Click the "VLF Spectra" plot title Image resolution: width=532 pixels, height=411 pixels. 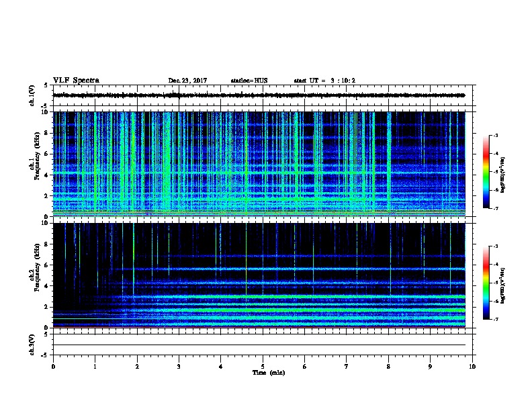pyautogui.click(x=76, y=81)
